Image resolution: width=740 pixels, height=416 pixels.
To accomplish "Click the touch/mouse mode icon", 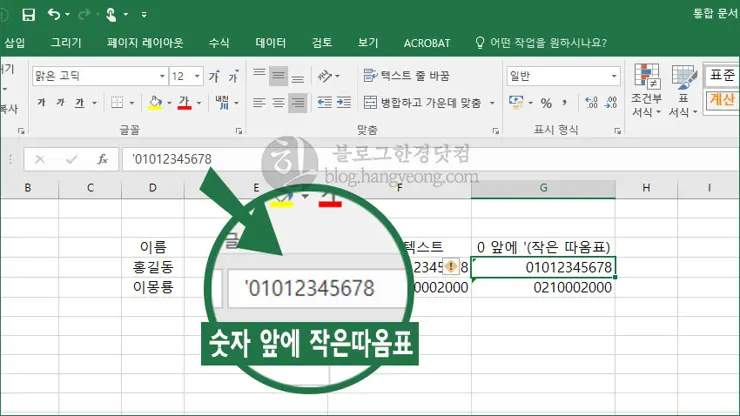I will point(111,15).
